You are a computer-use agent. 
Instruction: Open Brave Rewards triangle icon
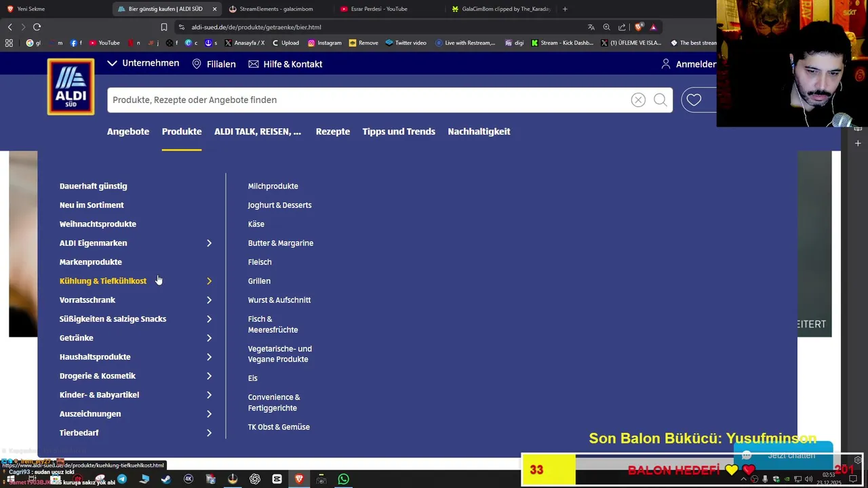pyautogui.click(x=653, y=27)
